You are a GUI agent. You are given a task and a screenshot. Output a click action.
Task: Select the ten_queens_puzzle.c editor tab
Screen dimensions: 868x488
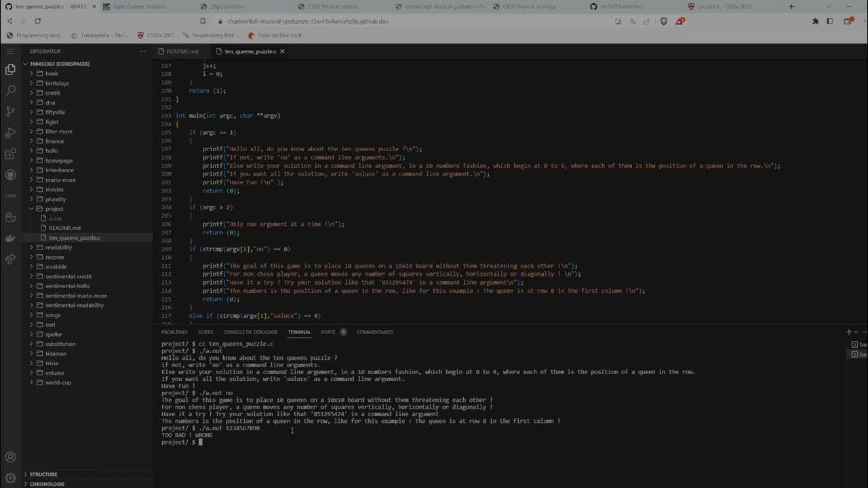tap(250, 51)
